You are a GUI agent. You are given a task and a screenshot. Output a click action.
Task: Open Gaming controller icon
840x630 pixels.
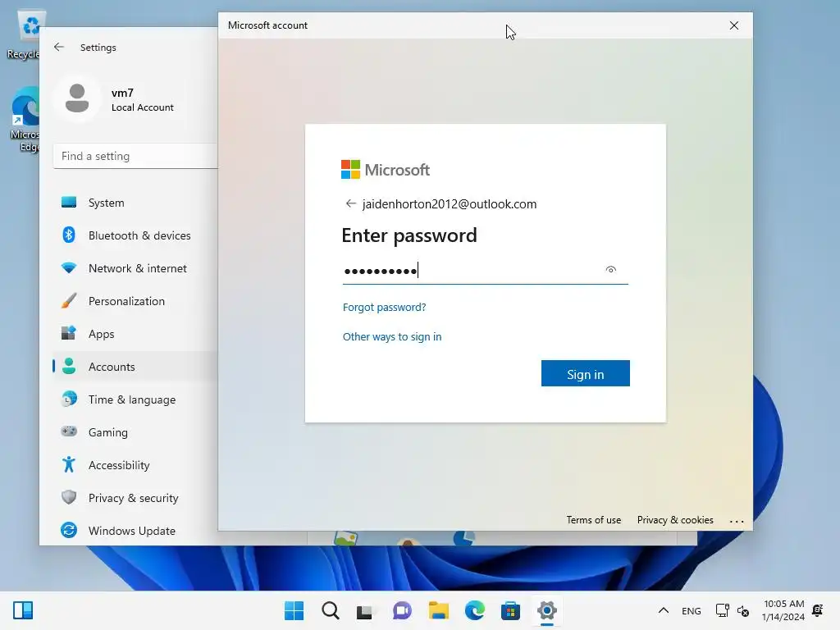click(x=69, y=431)
